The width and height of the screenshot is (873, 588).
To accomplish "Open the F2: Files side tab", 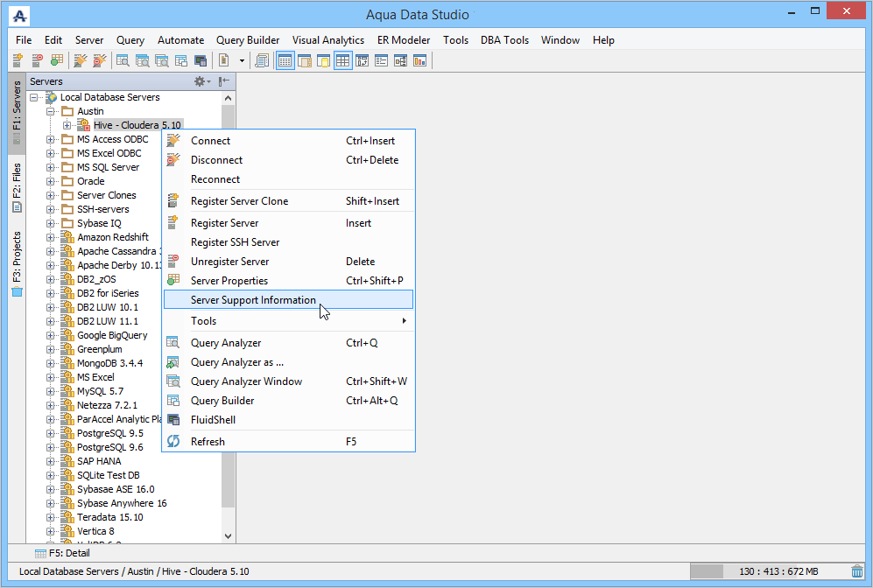I will point(17,187).
